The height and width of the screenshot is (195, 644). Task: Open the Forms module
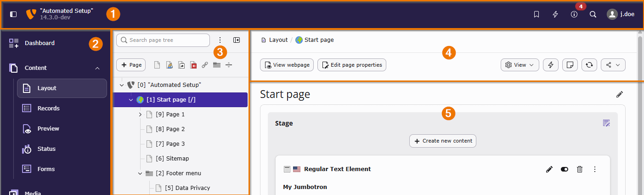(x=62, y=169)
